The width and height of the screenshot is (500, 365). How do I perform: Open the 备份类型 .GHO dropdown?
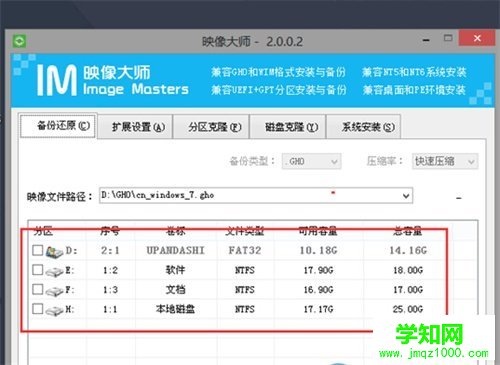pos(311,161)
